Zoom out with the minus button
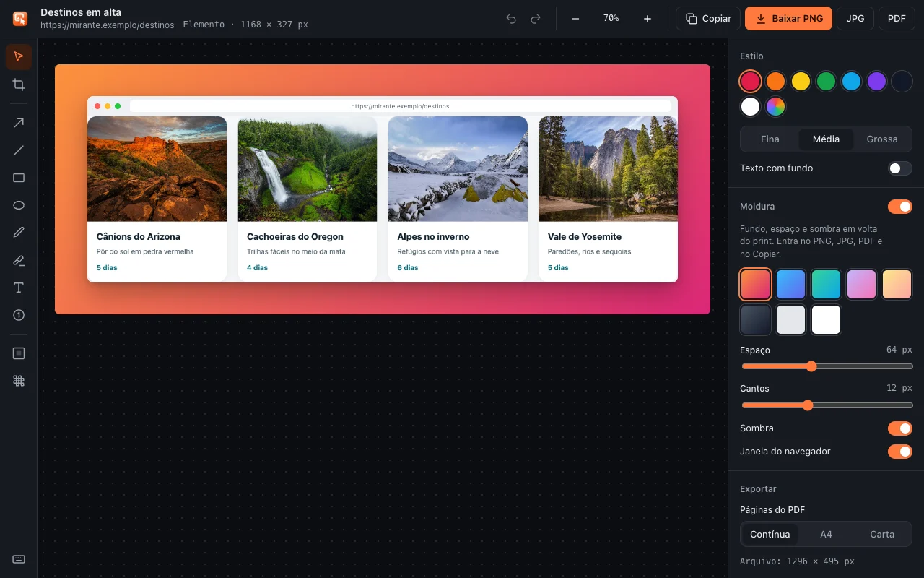 coord(575,19)
